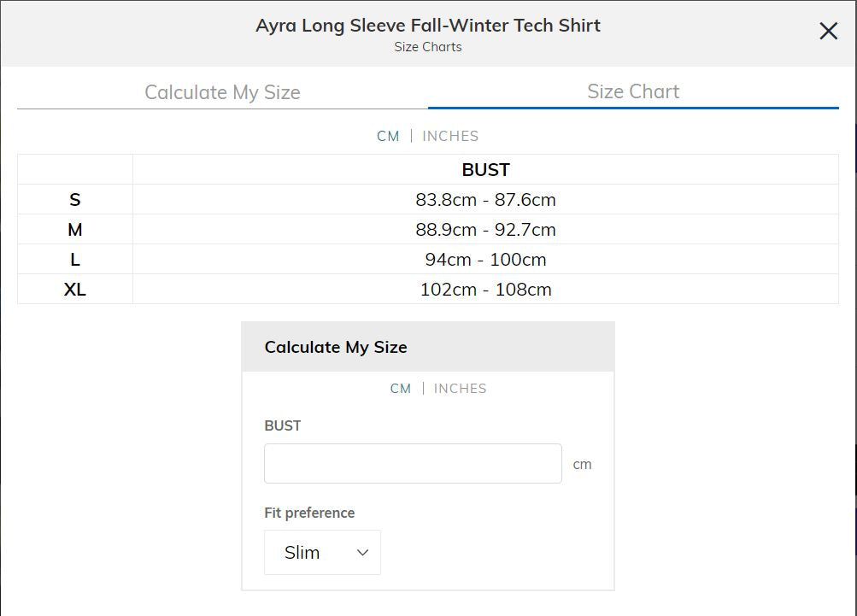Click the S size row label
This screenshot has width=857, height=616.
tap(75, 200)
